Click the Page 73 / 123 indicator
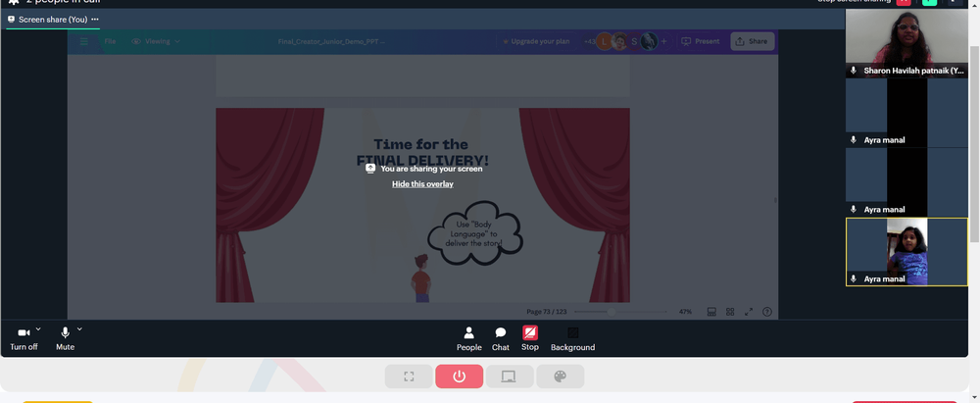Viewport: 980px width, 403px height. click(x=546, y=312)
